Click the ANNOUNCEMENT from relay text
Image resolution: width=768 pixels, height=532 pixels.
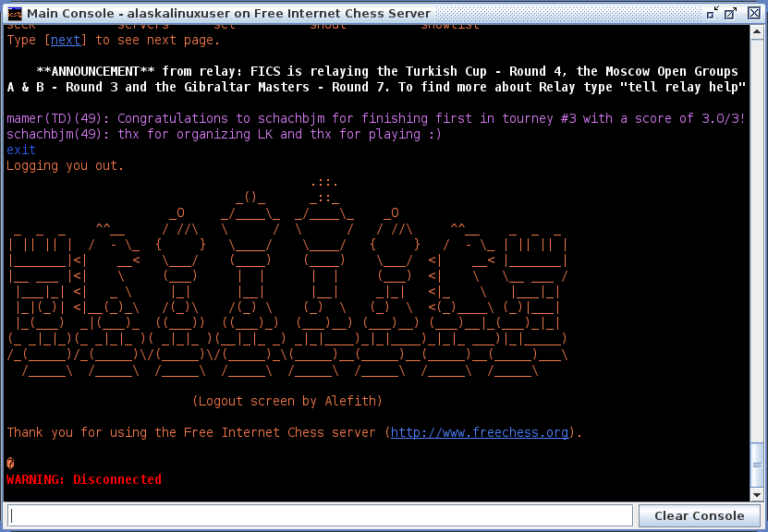[x=376, y=79]
